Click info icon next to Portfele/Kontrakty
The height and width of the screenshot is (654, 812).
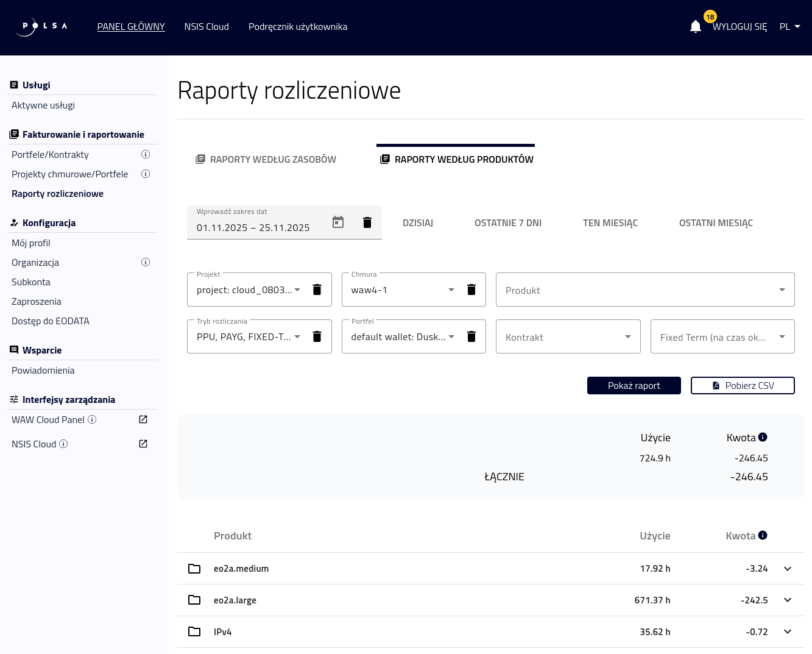coord(146,154)
